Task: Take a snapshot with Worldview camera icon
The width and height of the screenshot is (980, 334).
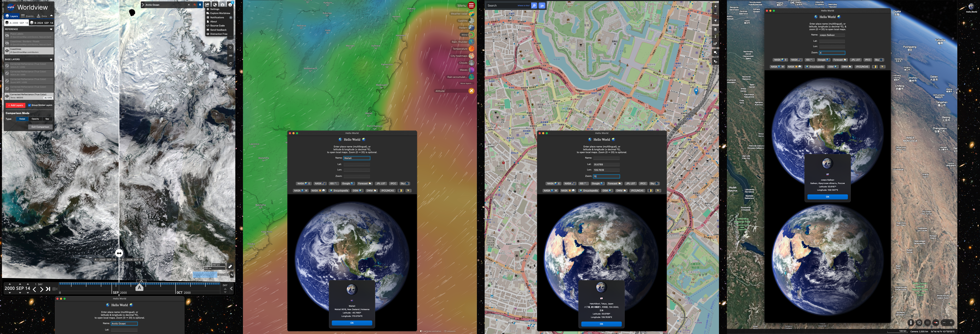Action: coord(223,5)
